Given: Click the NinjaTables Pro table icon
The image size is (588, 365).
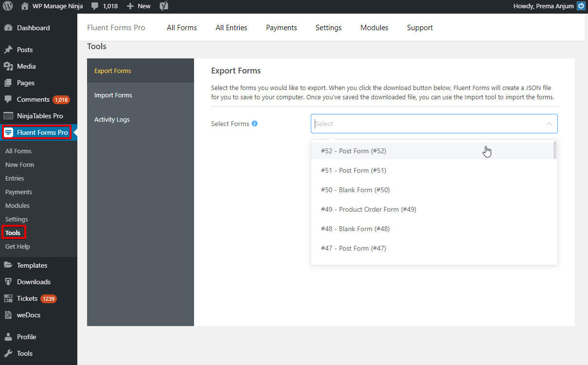Looking at the screenshot, I should 8,116.
